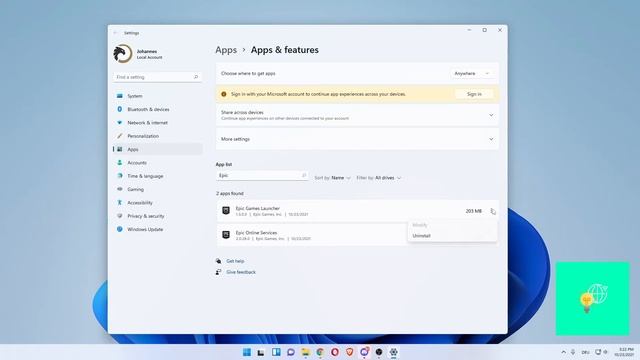Open Brave browser from the taskbar
640x360 pixels.
(349, 352)
